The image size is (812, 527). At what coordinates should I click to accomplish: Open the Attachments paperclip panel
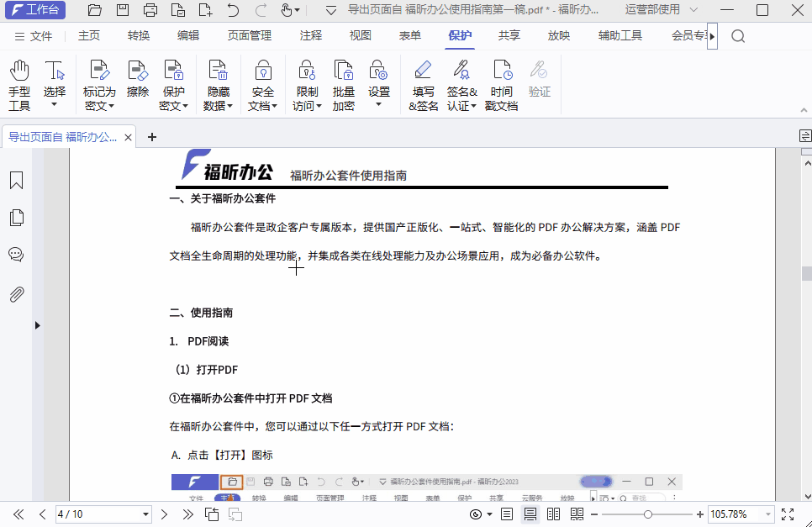(16, 293)
